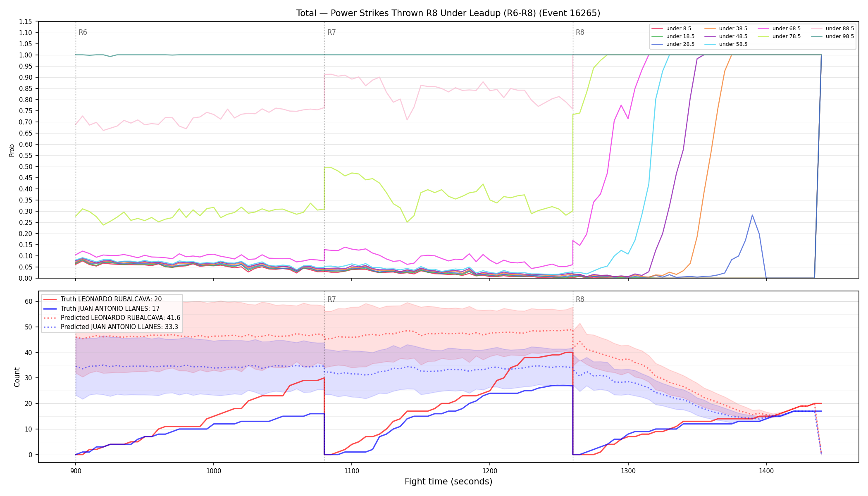868x496 pixels.
Task: Click the 1.15 tick on the Prob axis
Action: [x=26, y=21]
